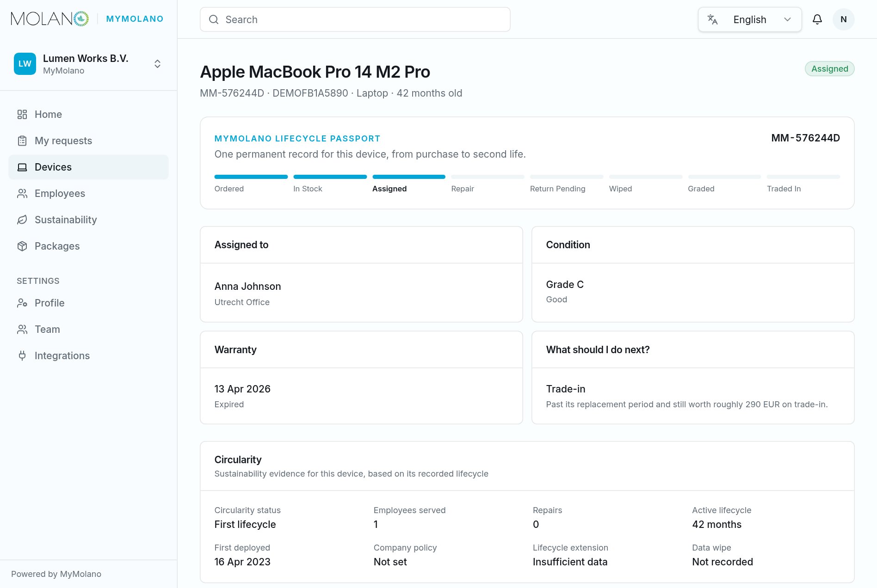Click the Grade C condition value

coord(565,284)
